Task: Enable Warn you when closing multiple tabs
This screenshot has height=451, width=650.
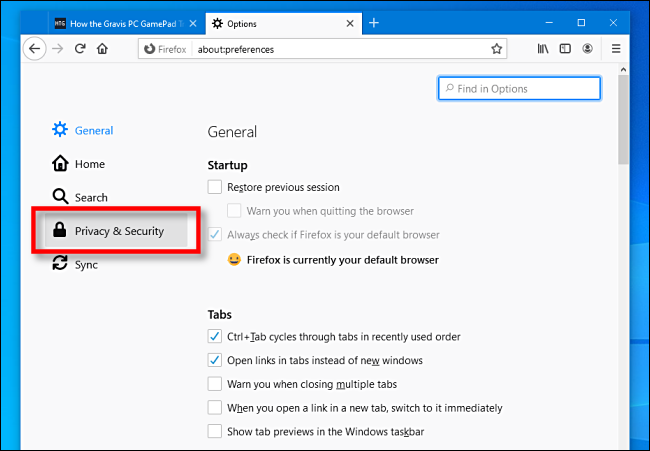Action: [x=215, y=384]
